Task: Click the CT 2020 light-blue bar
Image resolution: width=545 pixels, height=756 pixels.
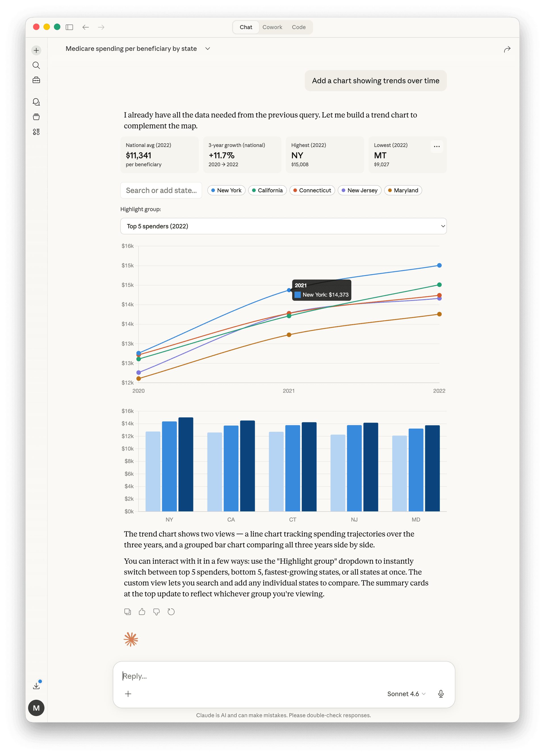Action: tap(276, 472)
